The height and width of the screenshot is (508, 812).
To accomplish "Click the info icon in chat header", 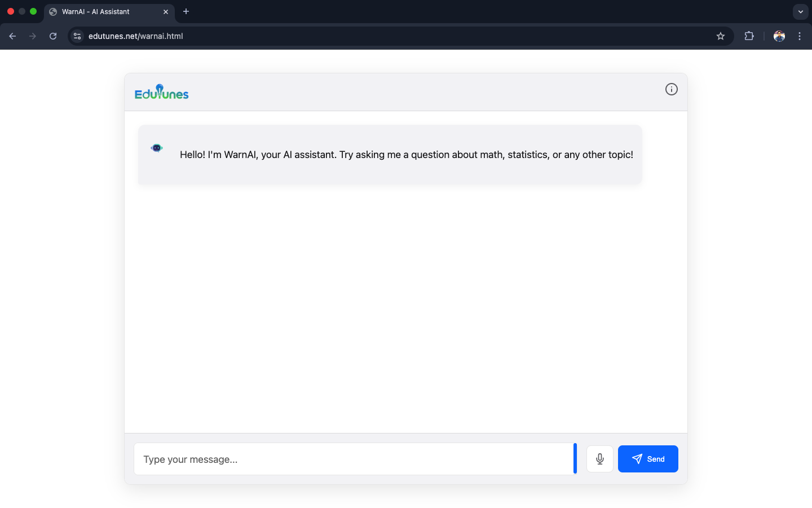I will [671, 89].
